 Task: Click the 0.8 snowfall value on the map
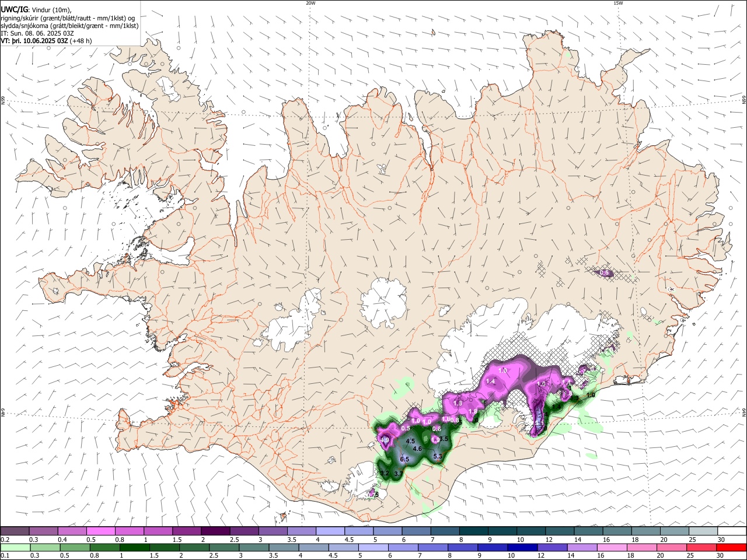click(456, 420)
